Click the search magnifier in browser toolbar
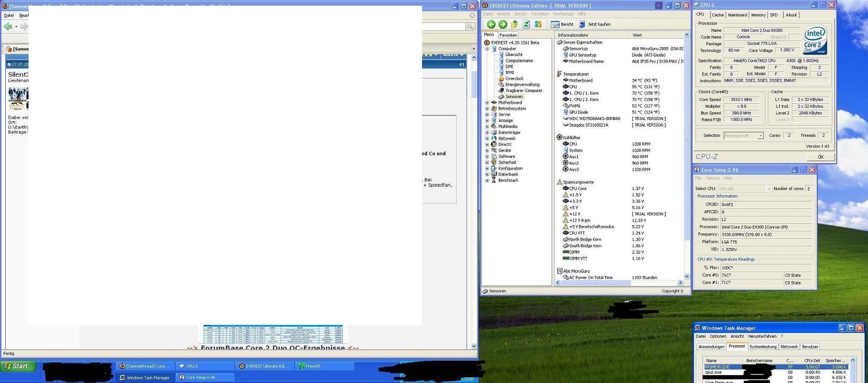Viewport: 868px width, 383px height. point(470,26)
